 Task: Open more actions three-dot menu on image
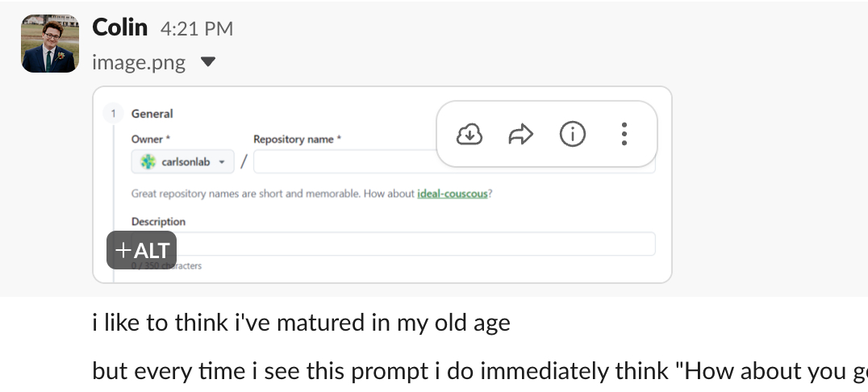624,135
